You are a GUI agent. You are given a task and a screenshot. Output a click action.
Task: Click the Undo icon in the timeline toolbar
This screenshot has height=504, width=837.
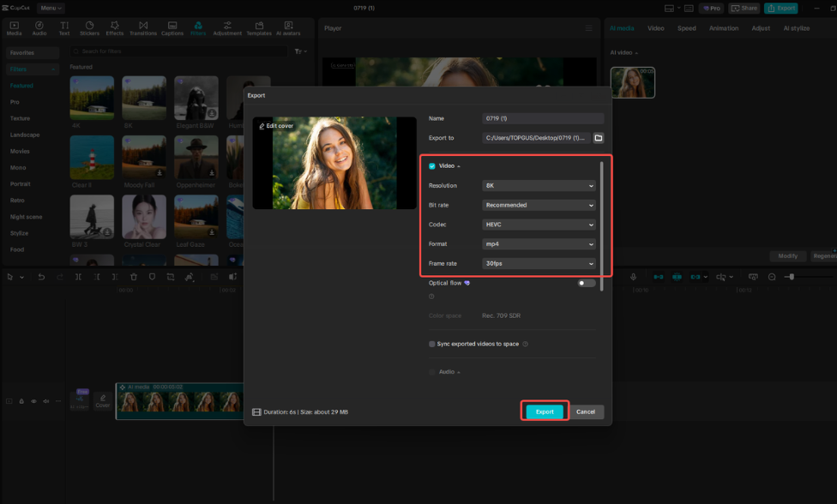pos(42,276)
